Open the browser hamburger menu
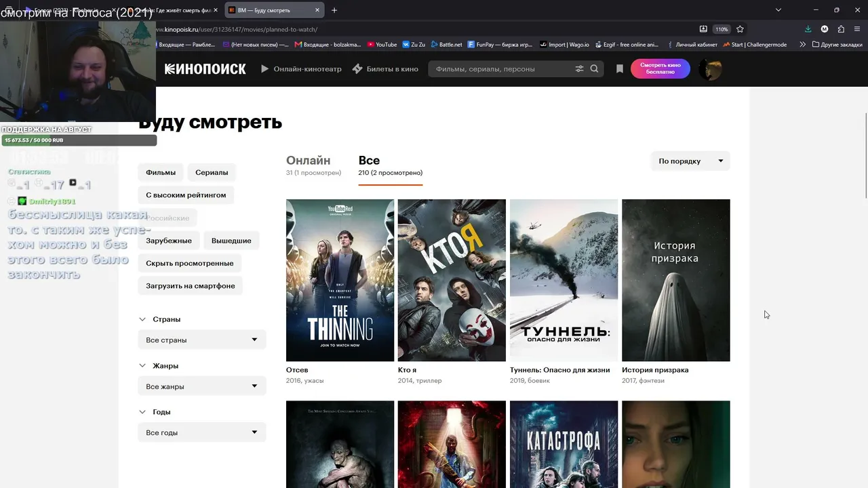The height and width of the screenshot is (488, 868). point(858,29)
